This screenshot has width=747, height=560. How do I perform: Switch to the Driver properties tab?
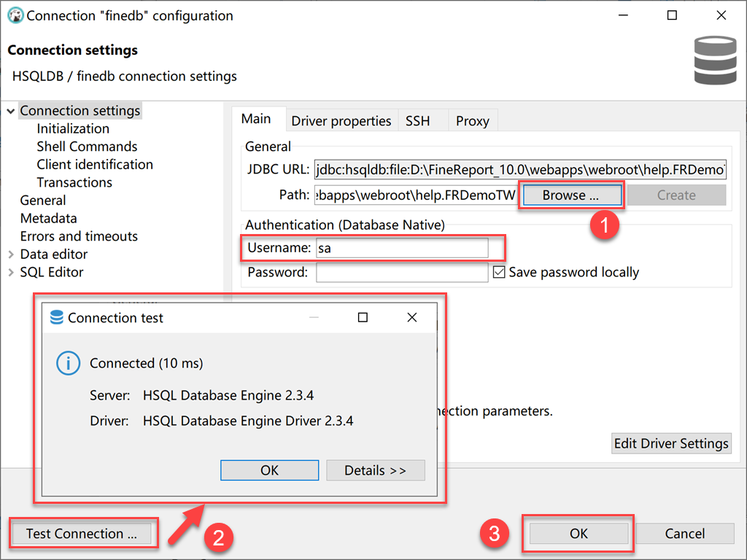pos(341,121)
